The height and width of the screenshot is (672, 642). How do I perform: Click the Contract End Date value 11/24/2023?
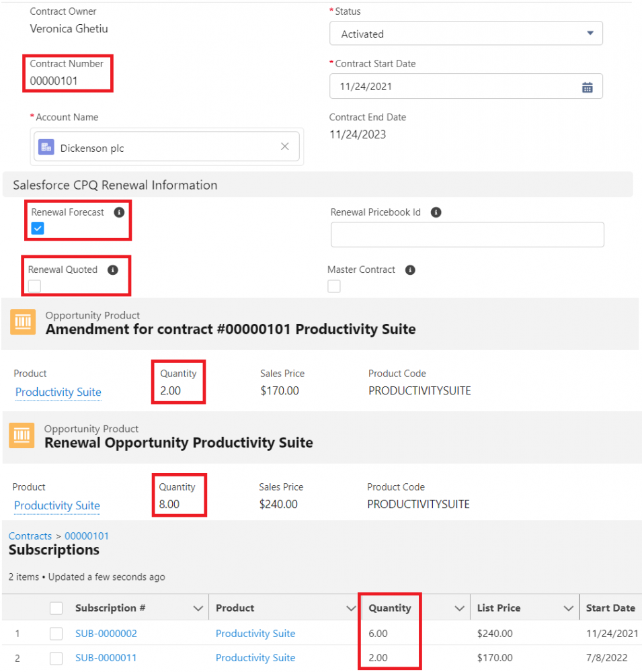pos(358,134)
